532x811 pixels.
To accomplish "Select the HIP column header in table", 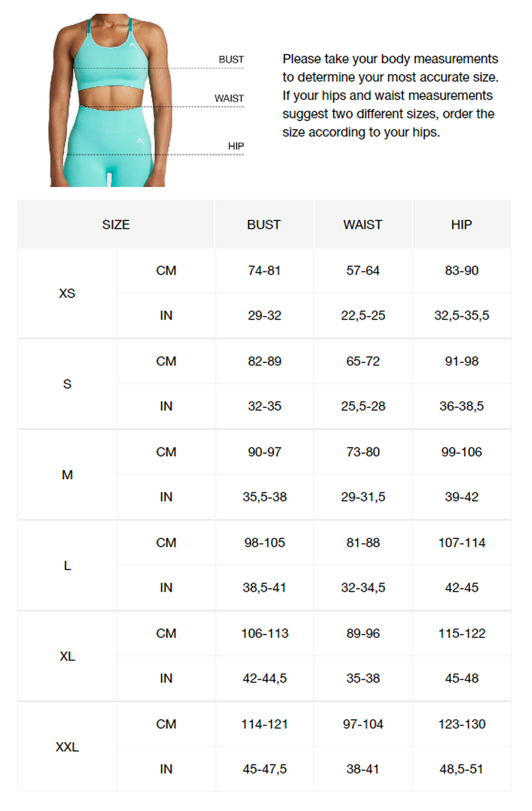I will coord(461,225).
